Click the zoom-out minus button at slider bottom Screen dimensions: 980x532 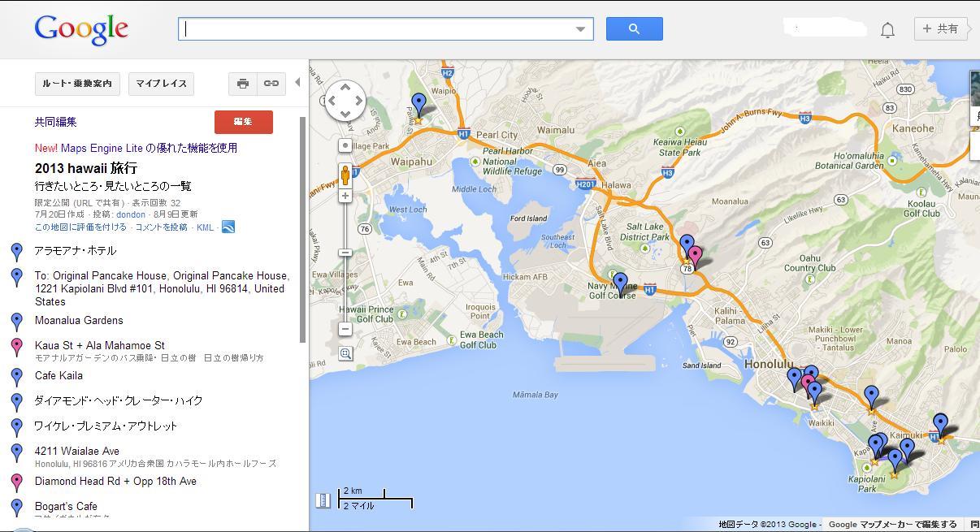345,329
